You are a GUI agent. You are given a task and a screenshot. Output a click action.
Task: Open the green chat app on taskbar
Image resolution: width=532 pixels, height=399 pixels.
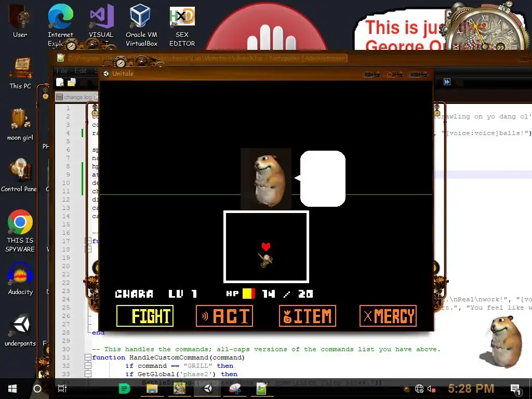pyautogui.click(x=125, y=389)
